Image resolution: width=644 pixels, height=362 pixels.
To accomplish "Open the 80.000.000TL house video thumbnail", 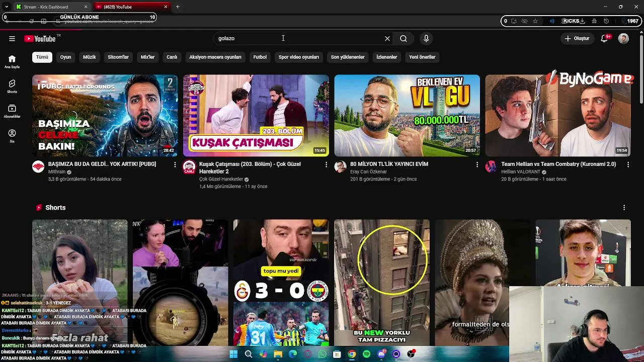I will point(407,116).
